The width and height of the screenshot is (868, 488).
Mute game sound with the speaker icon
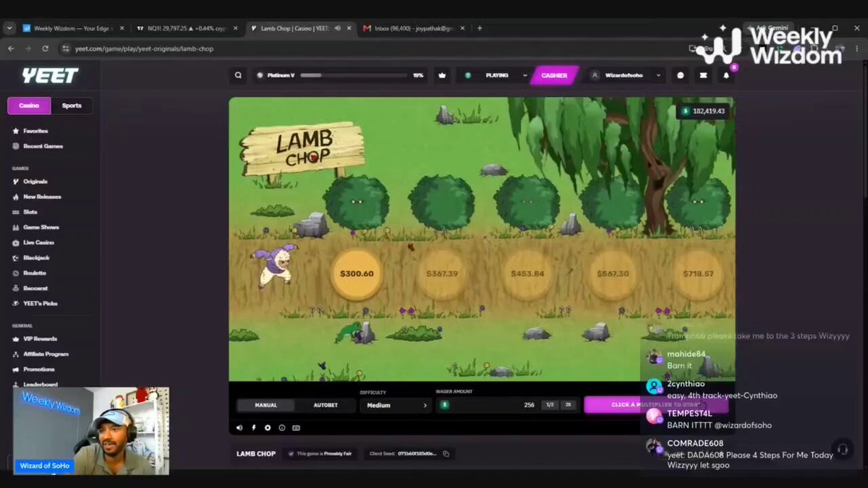[x=239, y=428]
